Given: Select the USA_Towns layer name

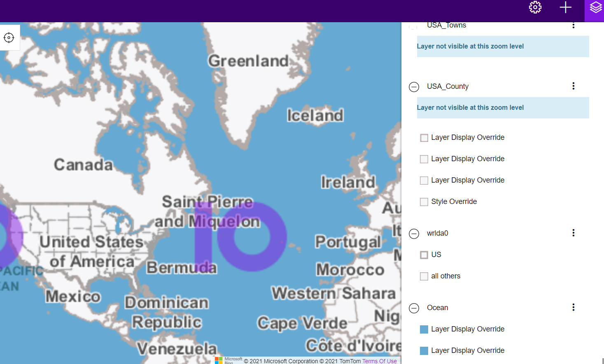Looking at the screenshot, I should click(x=447, y=26).
